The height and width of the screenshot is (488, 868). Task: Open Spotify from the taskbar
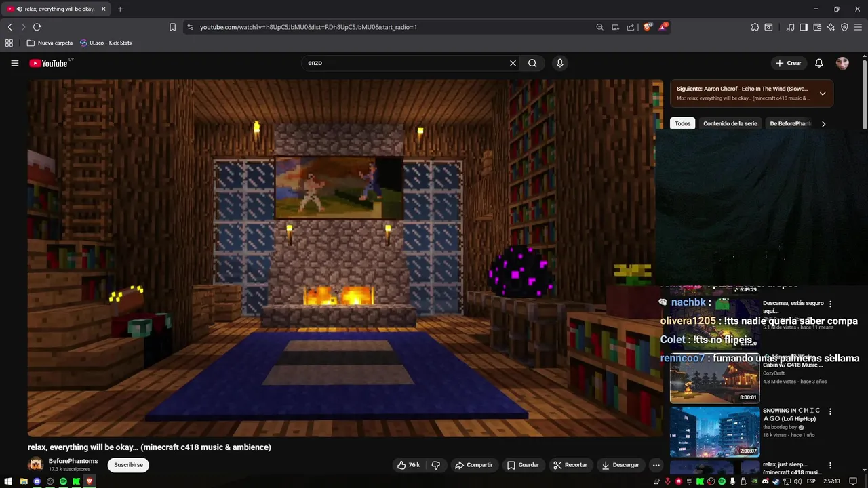click(63, 481)
